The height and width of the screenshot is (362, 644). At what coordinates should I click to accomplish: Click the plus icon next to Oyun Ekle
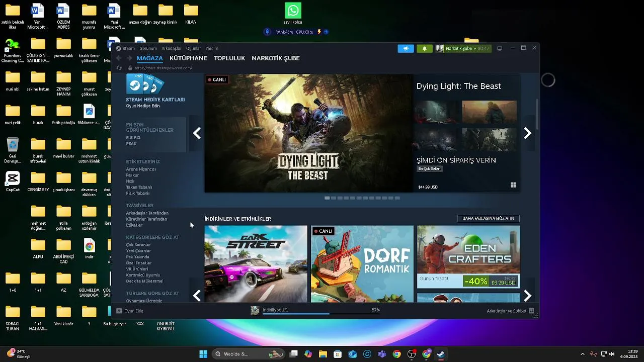(x=119, y=311)
